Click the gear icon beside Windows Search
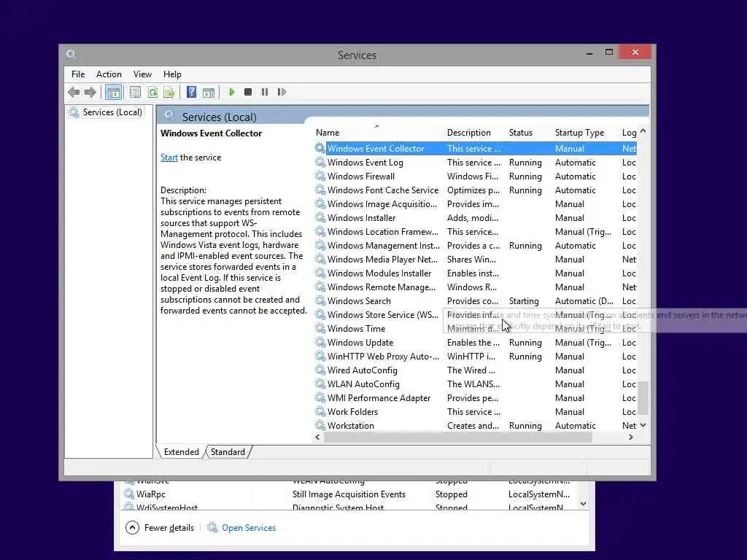 320,301
